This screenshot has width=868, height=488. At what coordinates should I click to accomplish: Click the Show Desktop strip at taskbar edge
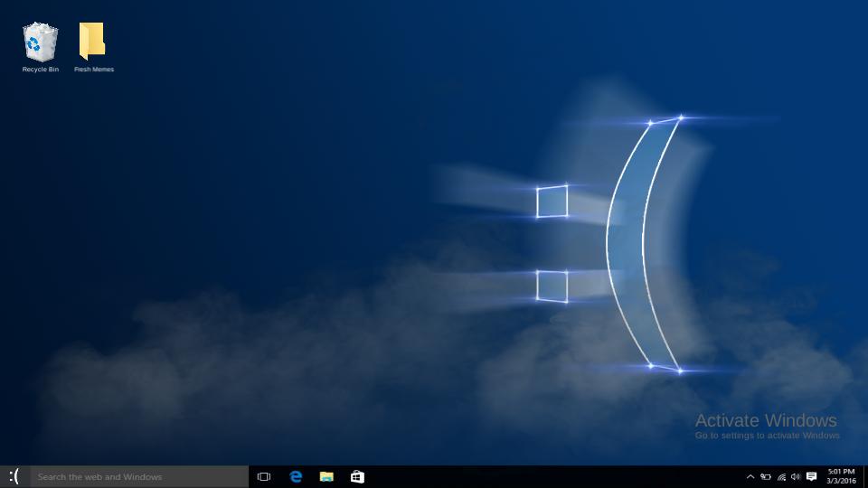pos(865,476)
